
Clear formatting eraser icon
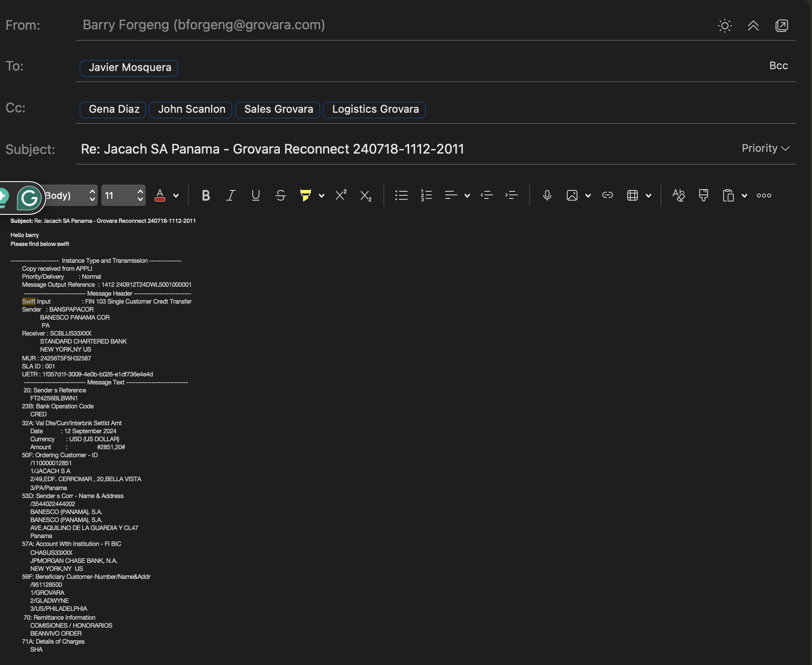pyautogui.click(x=678, y=195)
